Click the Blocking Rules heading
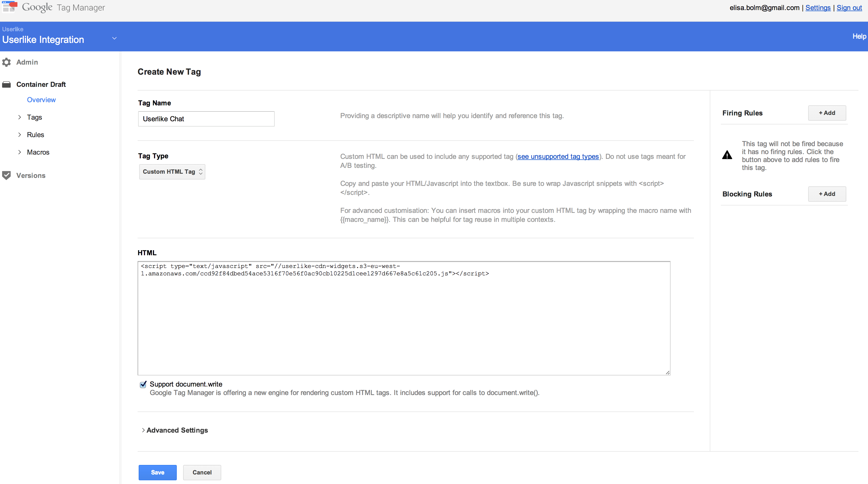The width and height of the screenshot is (868, 484). (x=747, y=194)
